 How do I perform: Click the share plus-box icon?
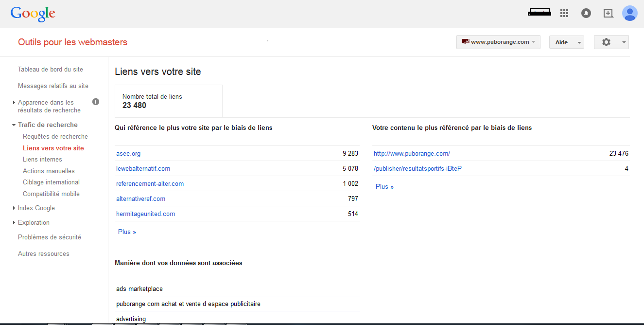click(608, 13)
